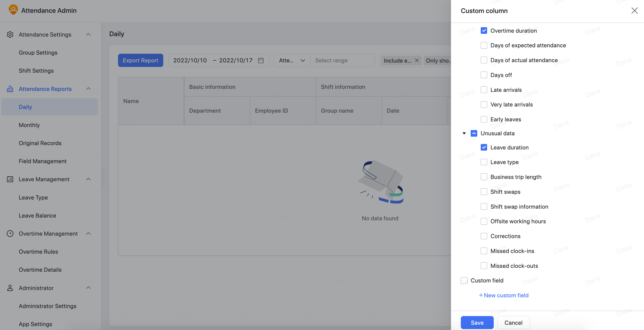Save the custom column settings
Image resolution: width=644 pixels, height=330 pixels.
pos(477,322)
